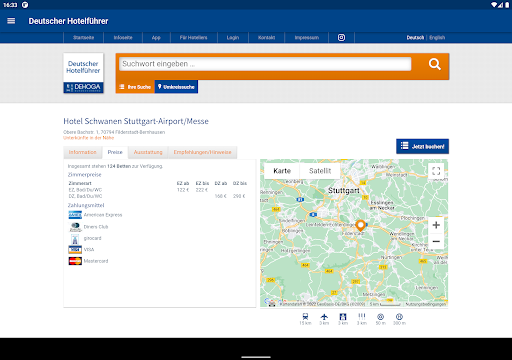Click the airport distance icon
This screenshot has height=360, width=512.
click(324, 317)
